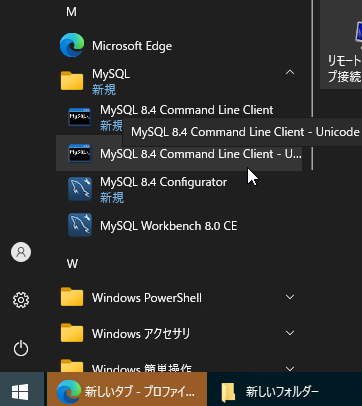362x406 pixels.
Task: Select the MySQL folder label text
Action: [111, 74]
